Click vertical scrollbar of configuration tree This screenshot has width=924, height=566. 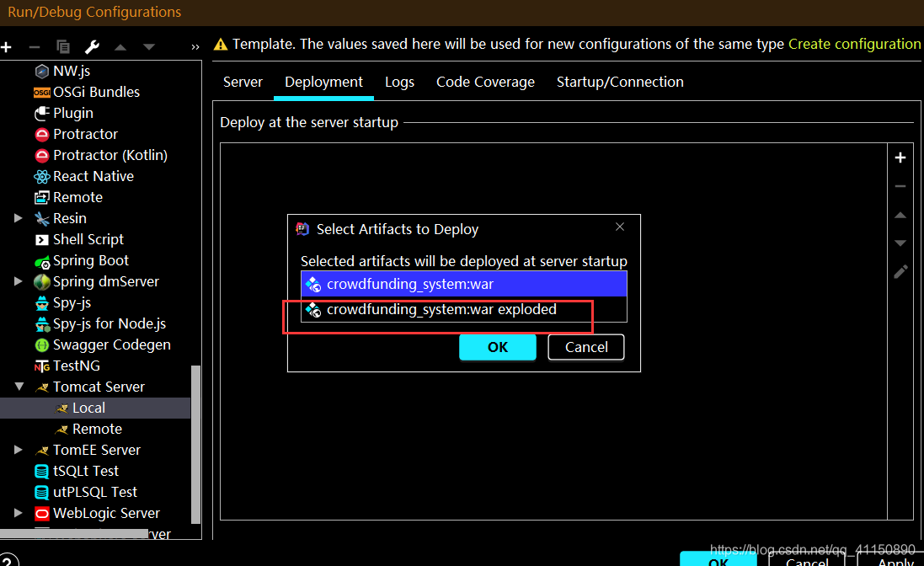[x=195, y=444]
